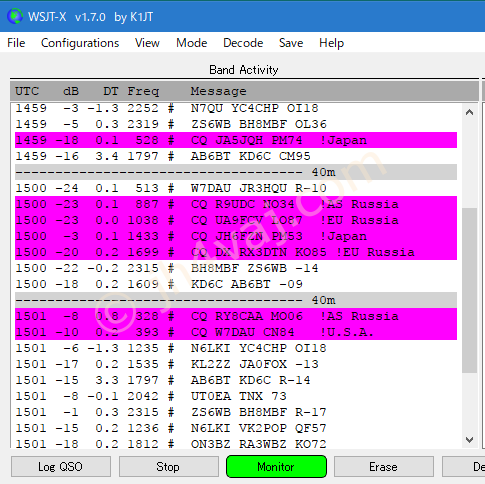Open the Decode menu
This screenshot has width=485, height=484.
click(x=243, y=43)
